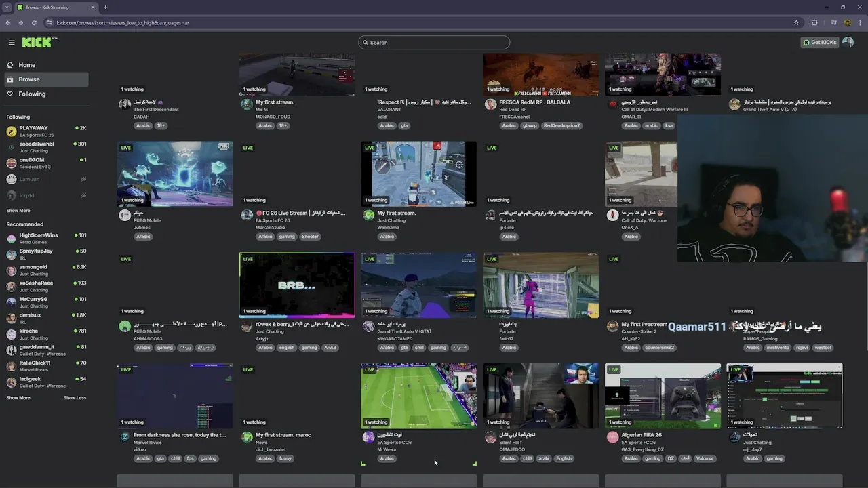Expand Following list with Show More
Screen dimensions: 868x488
18,211
